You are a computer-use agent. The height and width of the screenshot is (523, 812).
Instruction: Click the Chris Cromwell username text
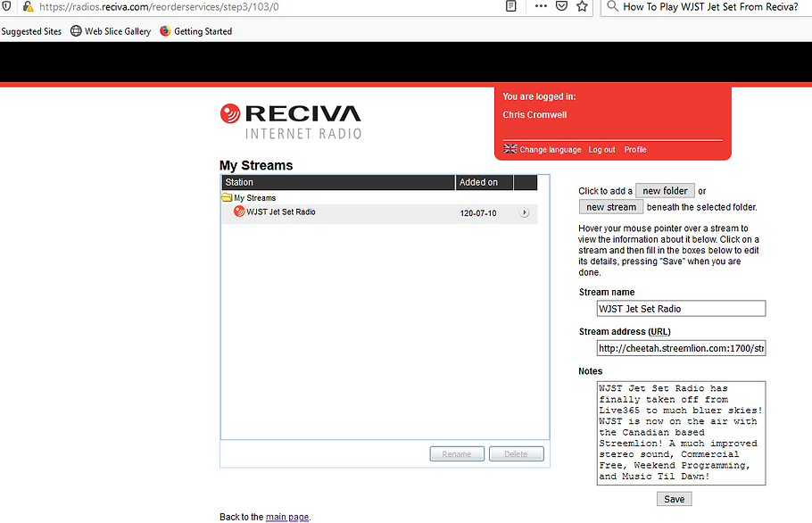pyautogui.click(x=534, y=115)
